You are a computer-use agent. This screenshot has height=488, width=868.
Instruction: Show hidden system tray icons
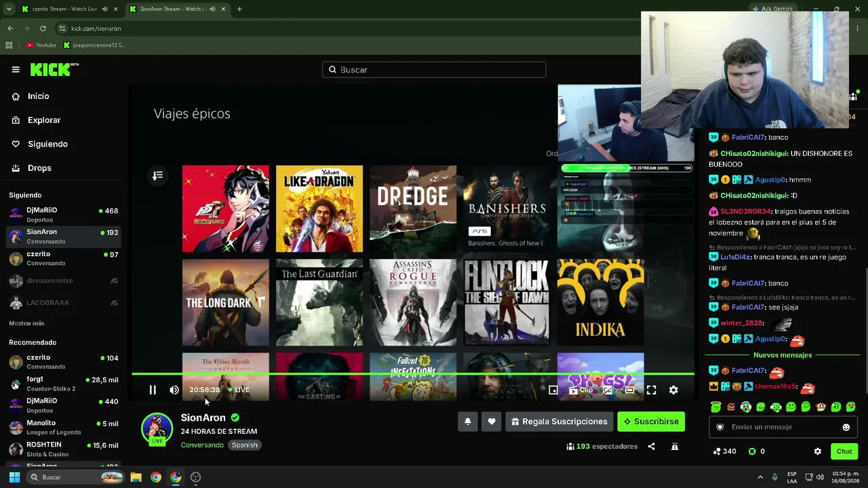click(760, 477)
